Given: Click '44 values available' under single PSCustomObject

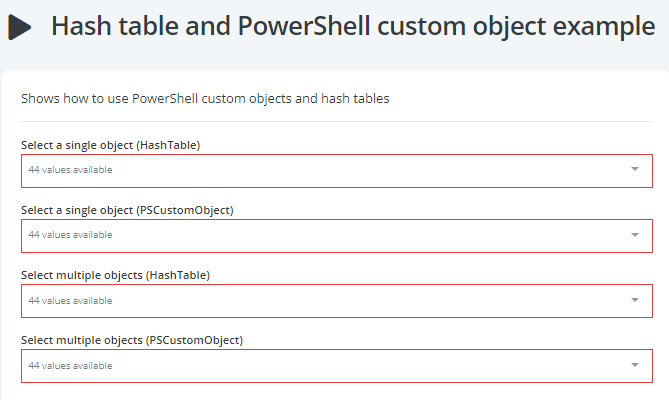Looking at the screenshot, I should pyautogui.click(x=70, y=235).
